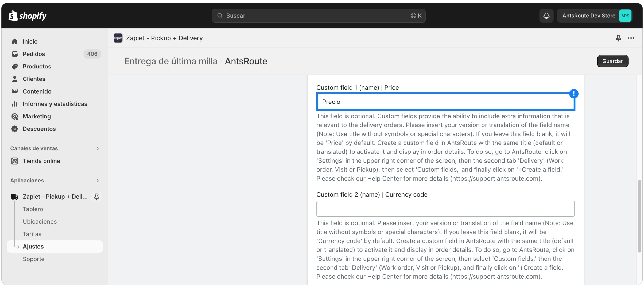Click the Tienda online store icon
The height and width of the screenshot is (288, 644).
click(15, 161)
